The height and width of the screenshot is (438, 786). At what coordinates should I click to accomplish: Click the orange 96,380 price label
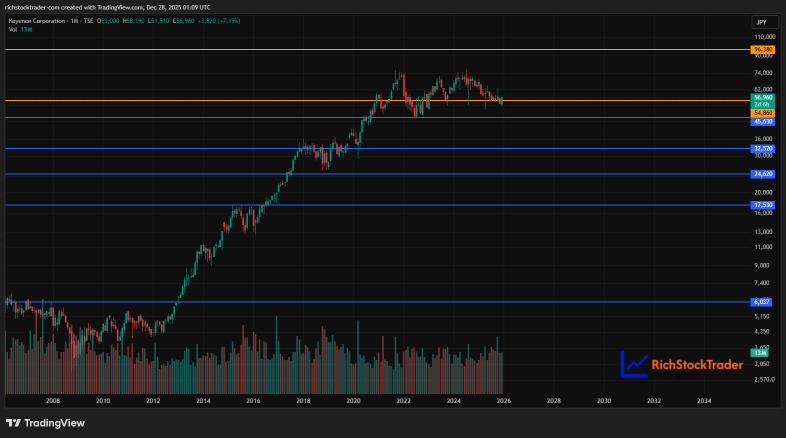pyautogui.click(x=762, y=50)
